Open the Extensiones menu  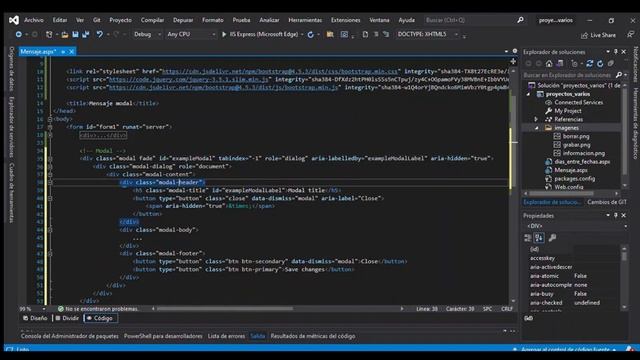point(345,20)
